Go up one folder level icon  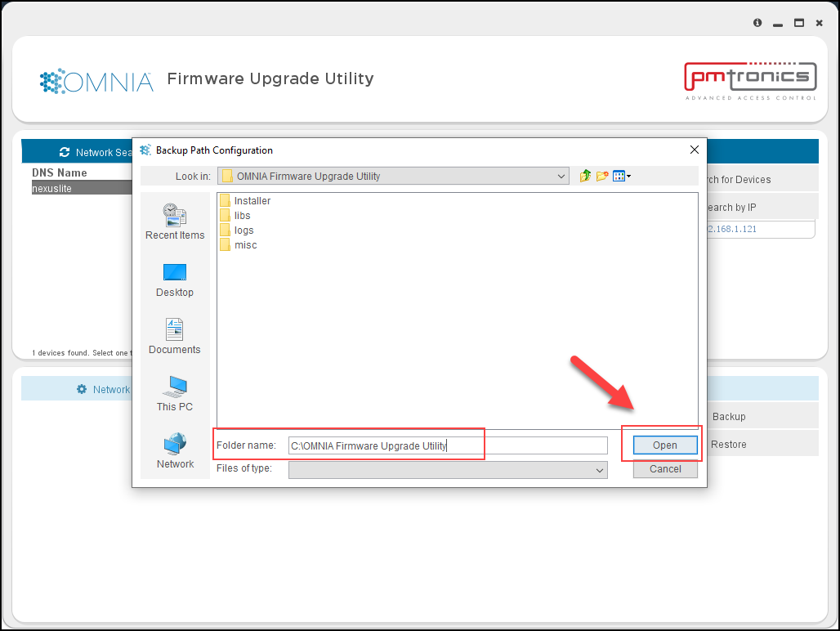coord(585,176)
